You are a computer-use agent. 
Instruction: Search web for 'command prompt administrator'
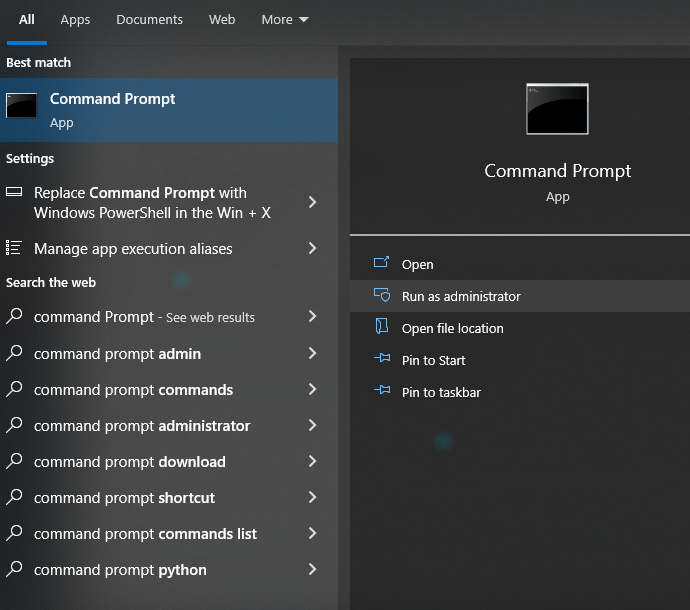pyautogui.click(x=169, y=426)
